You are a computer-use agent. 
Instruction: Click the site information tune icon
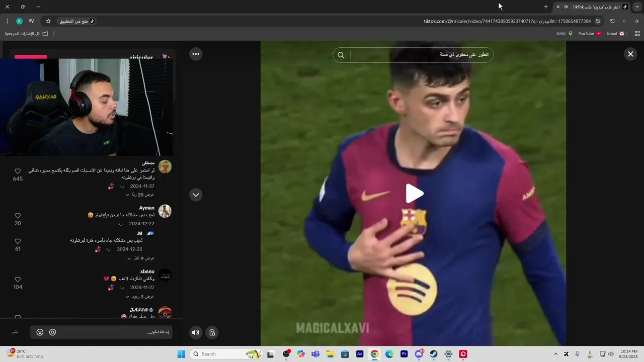[598, 21]
